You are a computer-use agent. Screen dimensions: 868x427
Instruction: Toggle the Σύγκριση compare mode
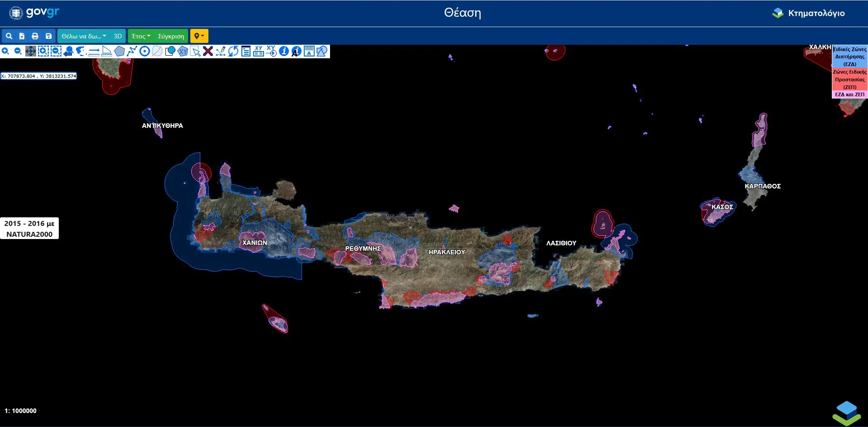(x=171, y=36)
